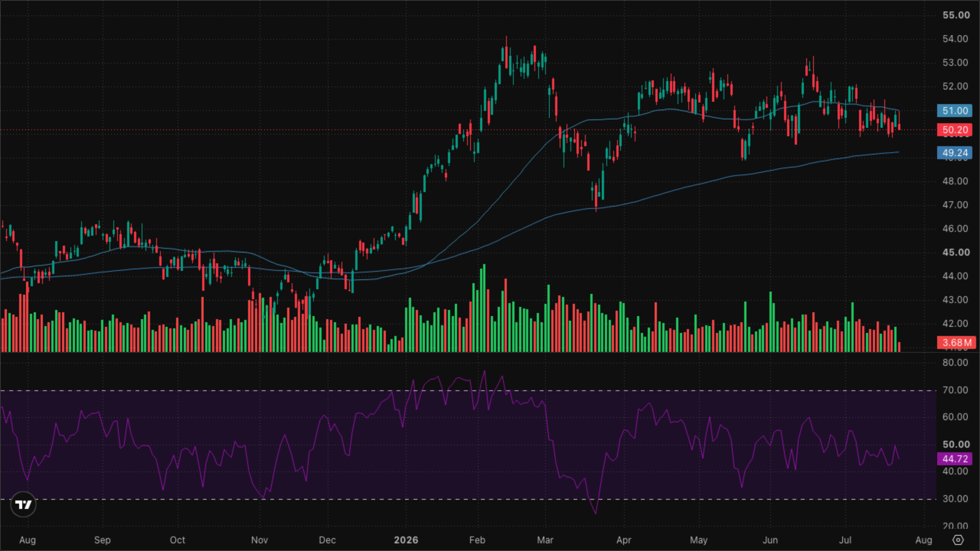Click the May time axis label
The image size is (980, 551).
699,540
